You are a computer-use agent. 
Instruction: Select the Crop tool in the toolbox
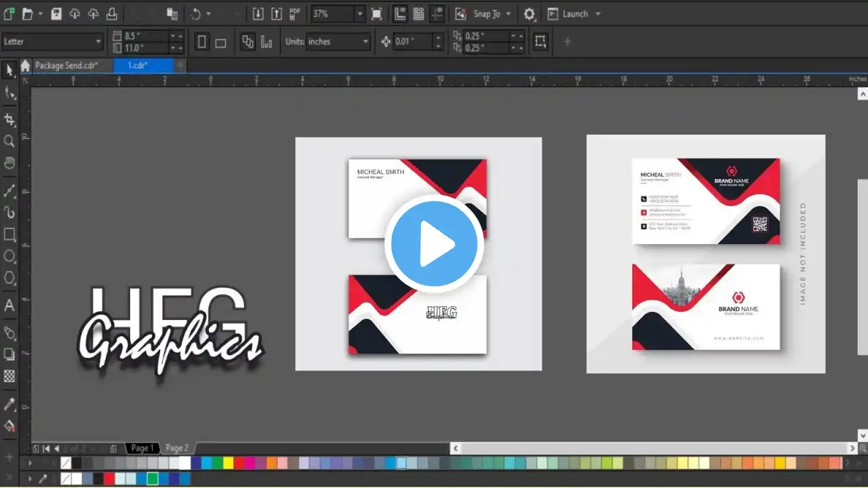(9, 119)
